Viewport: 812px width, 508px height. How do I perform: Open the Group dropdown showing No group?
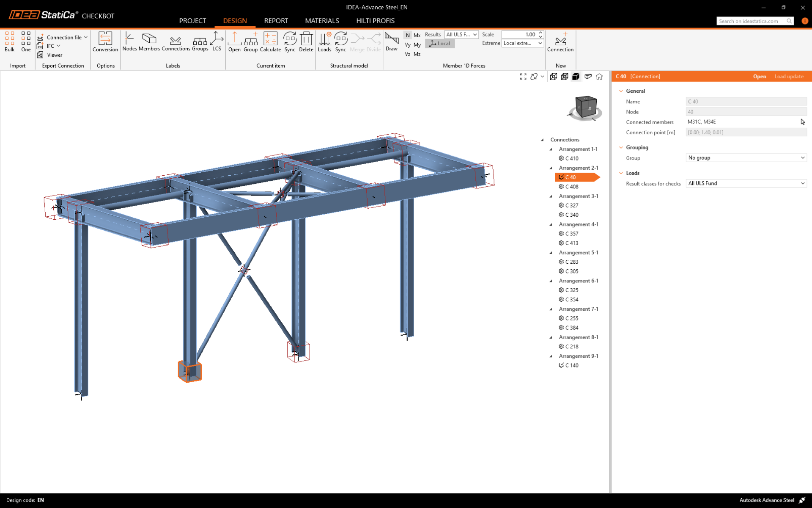tap(746, 158)
